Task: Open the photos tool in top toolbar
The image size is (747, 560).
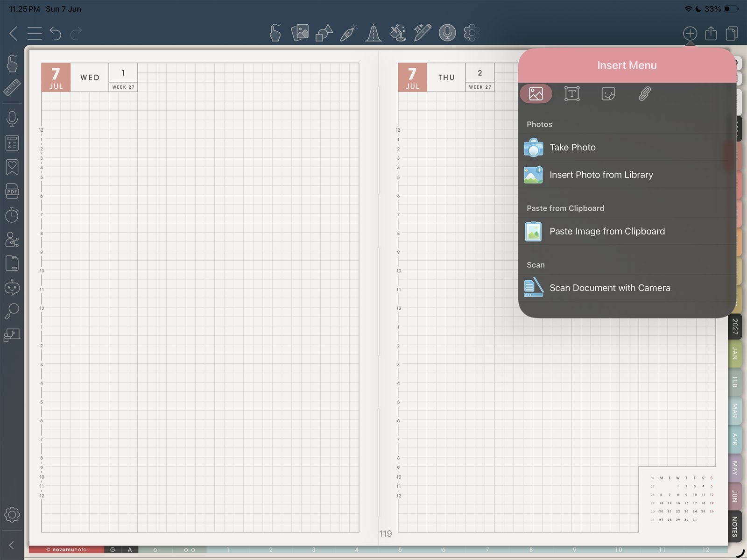Action: [300, 33]
